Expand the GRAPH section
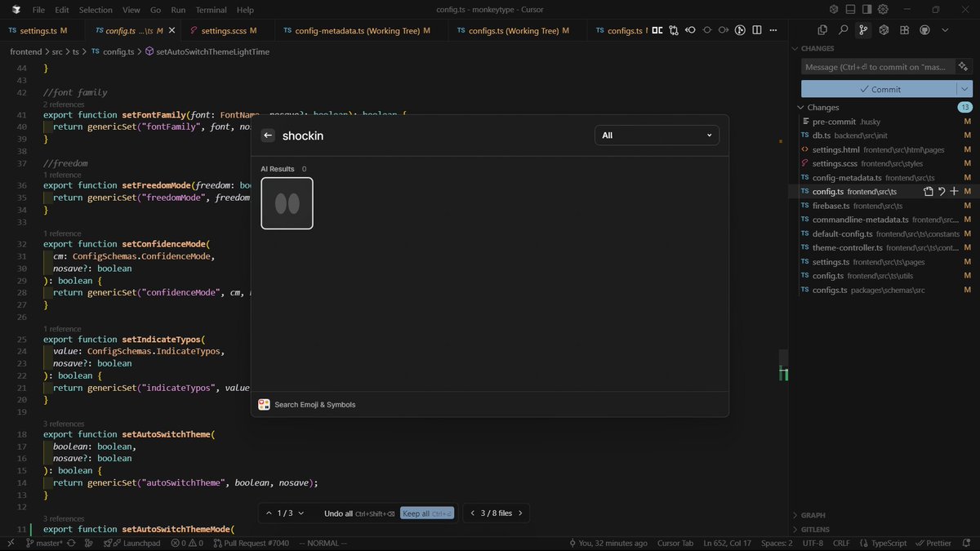980x551 pixels. tap(813, 516)
